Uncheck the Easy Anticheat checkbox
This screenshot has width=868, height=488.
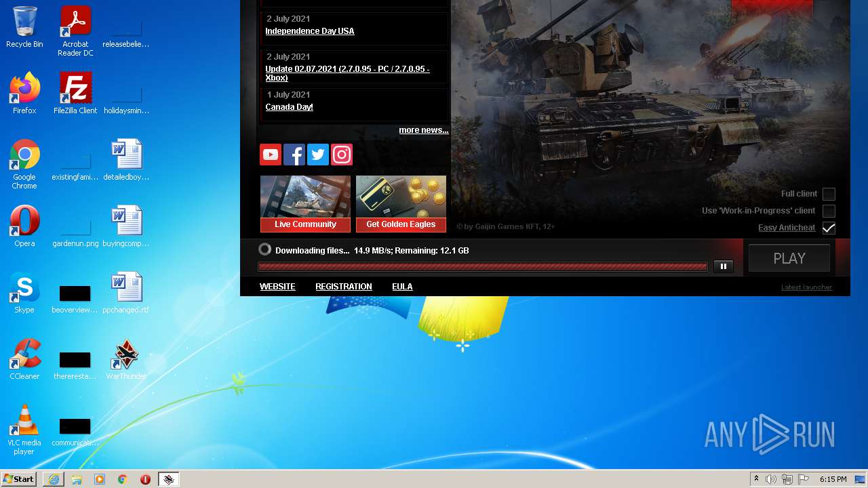829,228
